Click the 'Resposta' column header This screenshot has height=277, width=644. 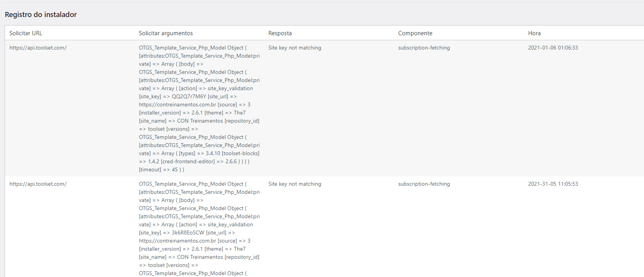280,33
